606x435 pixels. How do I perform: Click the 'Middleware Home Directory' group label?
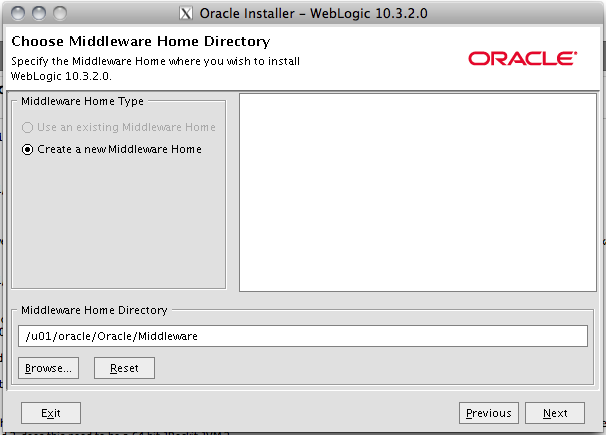point(94,310)
